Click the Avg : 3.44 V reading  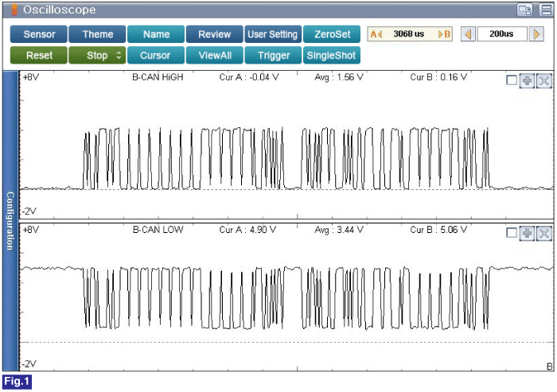click(x=339, y=230)
